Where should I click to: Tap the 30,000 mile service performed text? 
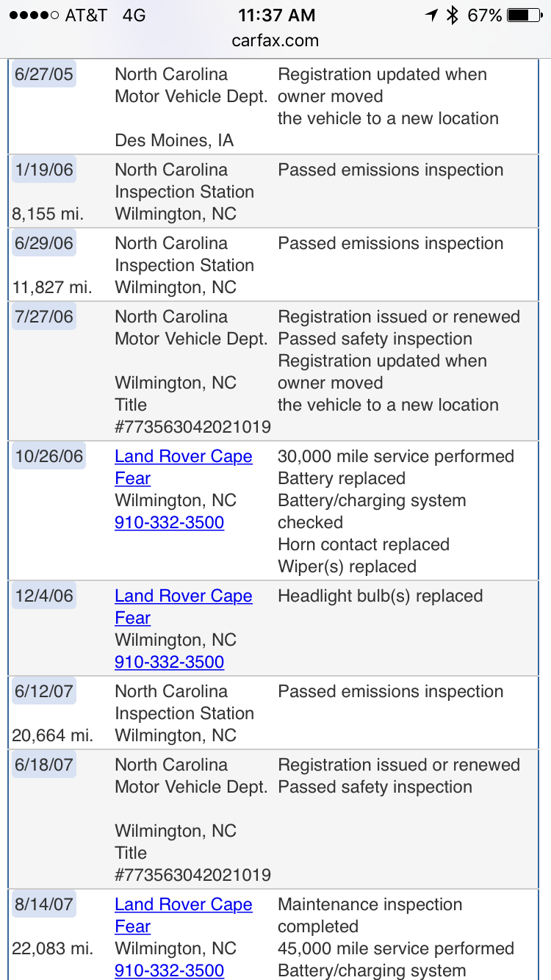[x=395, y=456]
